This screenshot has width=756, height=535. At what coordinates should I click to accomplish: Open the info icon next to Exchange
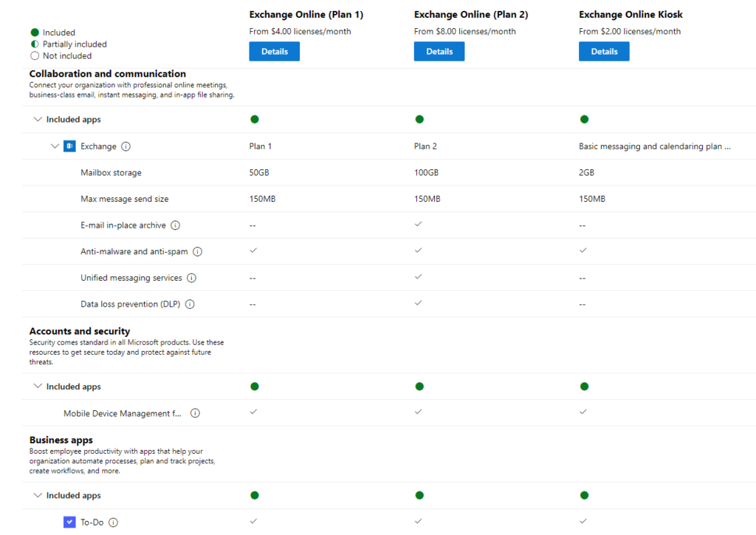tap(125, 146)
